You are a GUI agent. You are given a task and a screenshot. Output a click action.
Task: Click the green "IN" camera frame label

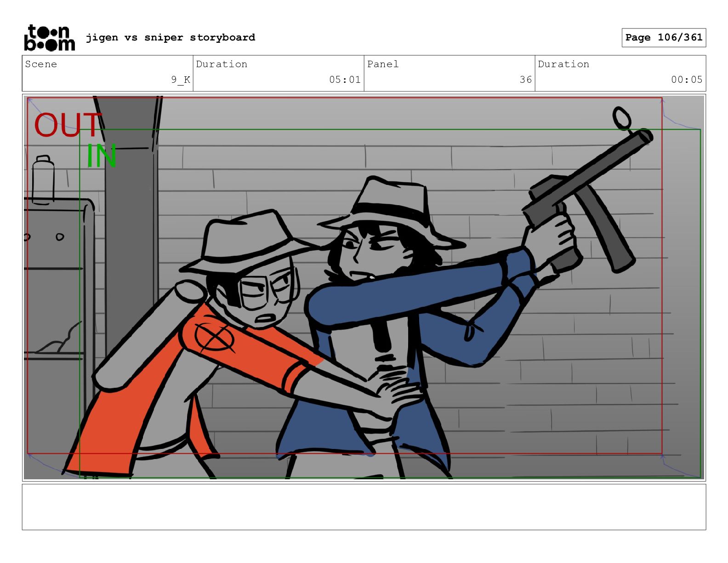tap(102, 156)
